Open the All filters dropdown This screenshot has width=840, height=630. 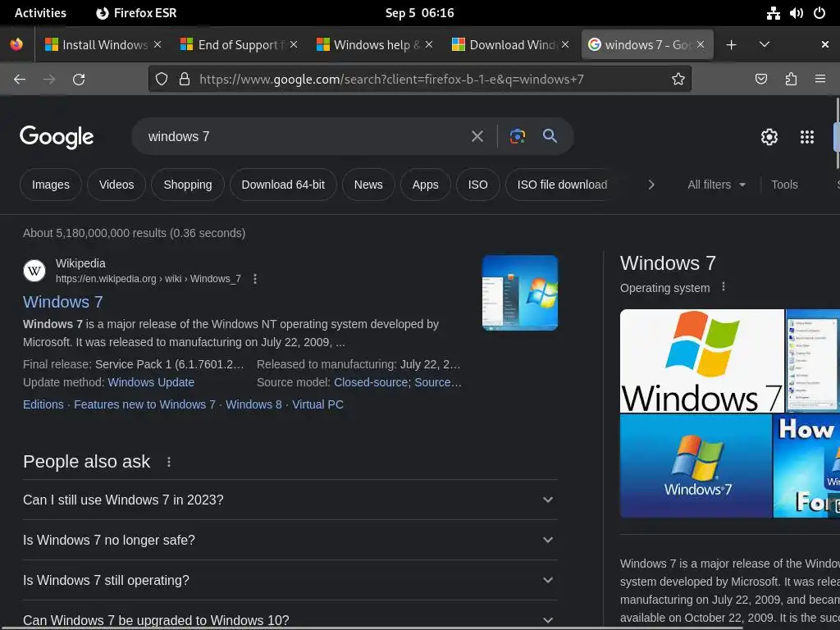[x=716, y=185]
